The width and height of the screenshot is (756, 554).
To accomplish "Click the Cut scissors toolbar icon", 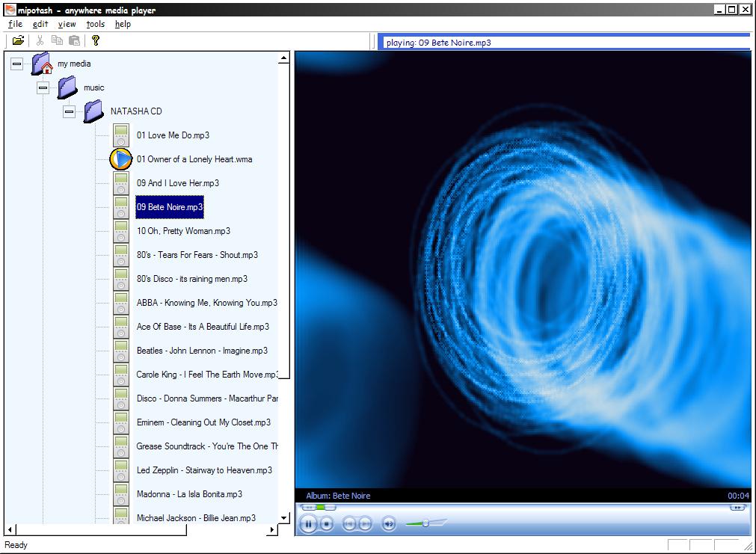I will [40, 40].
